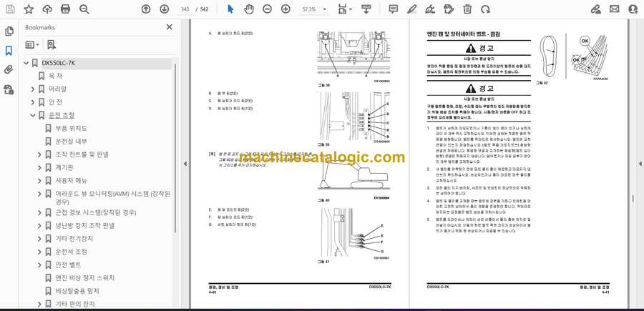Open the fit page options dropdown
This screenshot has height=311, width=644.
point(343,9)
